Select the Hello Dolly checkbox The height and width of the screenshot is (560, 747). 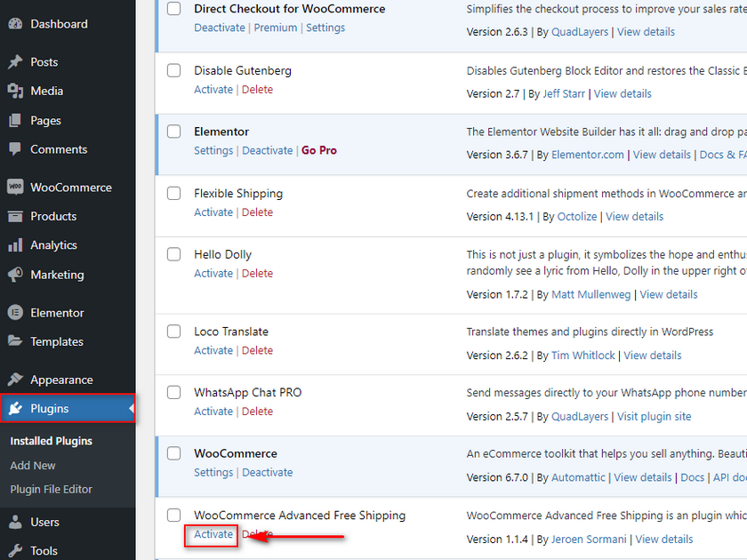click(x=174, y=254)
